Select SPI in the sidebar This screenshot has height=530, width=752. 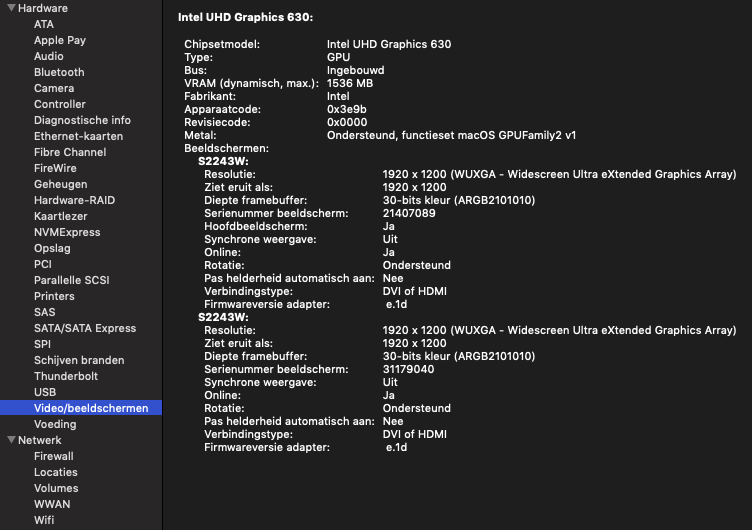coord(42,344)
